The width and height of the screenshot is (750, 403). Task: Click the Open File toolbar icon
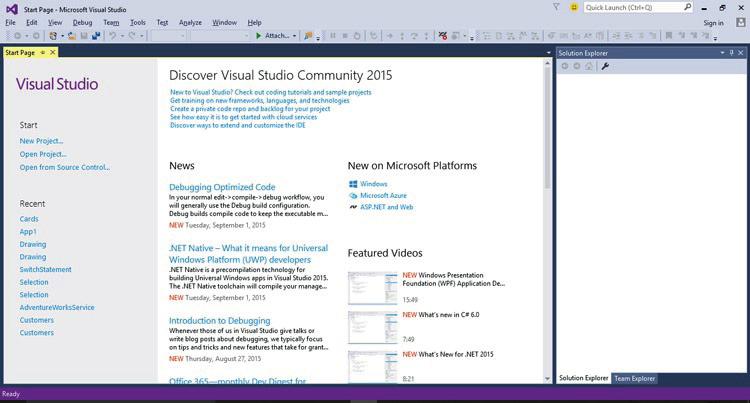pyautogui.click(x=72, y=36)
